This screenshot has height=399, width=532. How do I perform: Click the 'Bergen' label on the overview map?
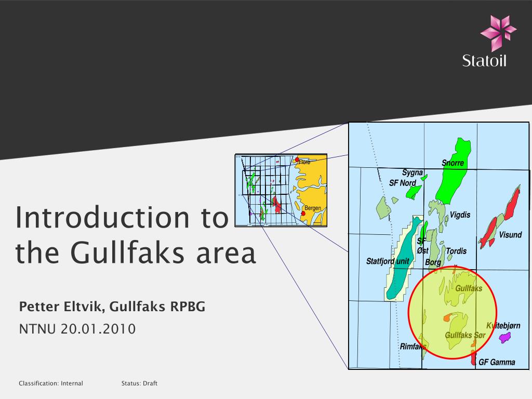312,208
